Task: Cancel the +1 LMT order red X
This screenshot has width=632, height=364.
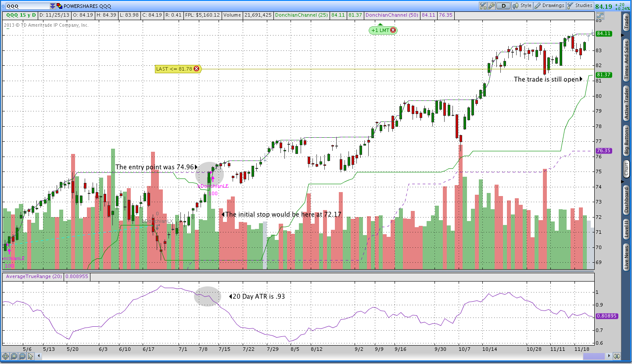Action: point(393,30)
